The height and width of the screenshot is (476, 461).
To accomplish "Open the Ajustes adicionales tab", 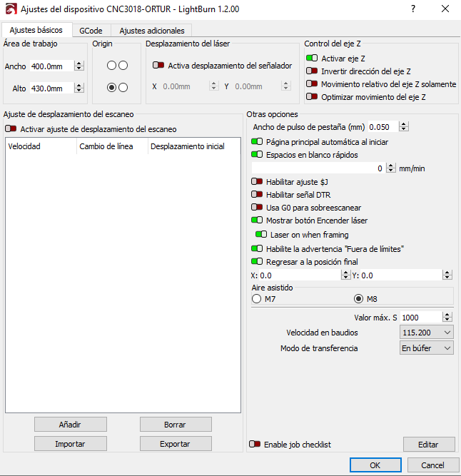I will (152, 31).
